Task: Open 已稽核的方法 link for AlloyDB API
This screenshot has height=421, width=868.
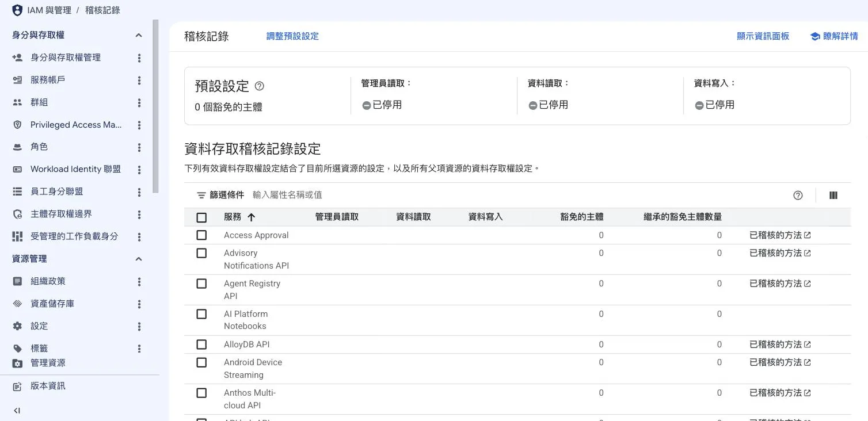Action: [780, 345]
